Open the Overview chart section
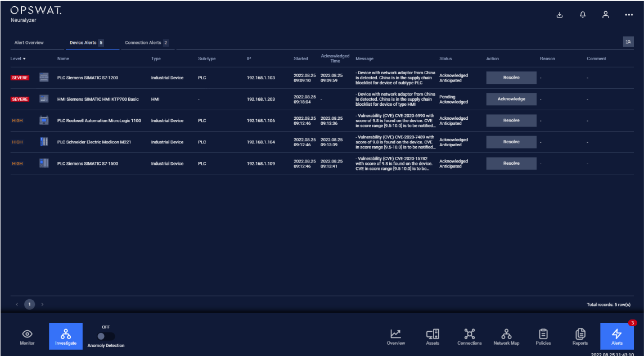The height and width of the screenshot is (356, 644). pos(395,336)
